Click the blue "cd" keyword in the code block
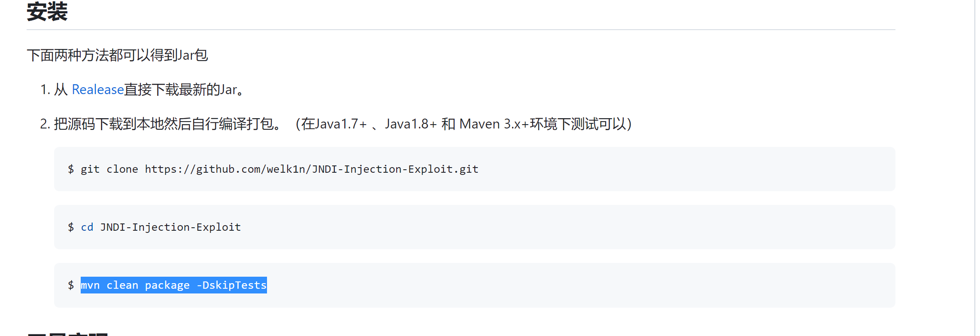980x336 pixels. pos(87,227)
